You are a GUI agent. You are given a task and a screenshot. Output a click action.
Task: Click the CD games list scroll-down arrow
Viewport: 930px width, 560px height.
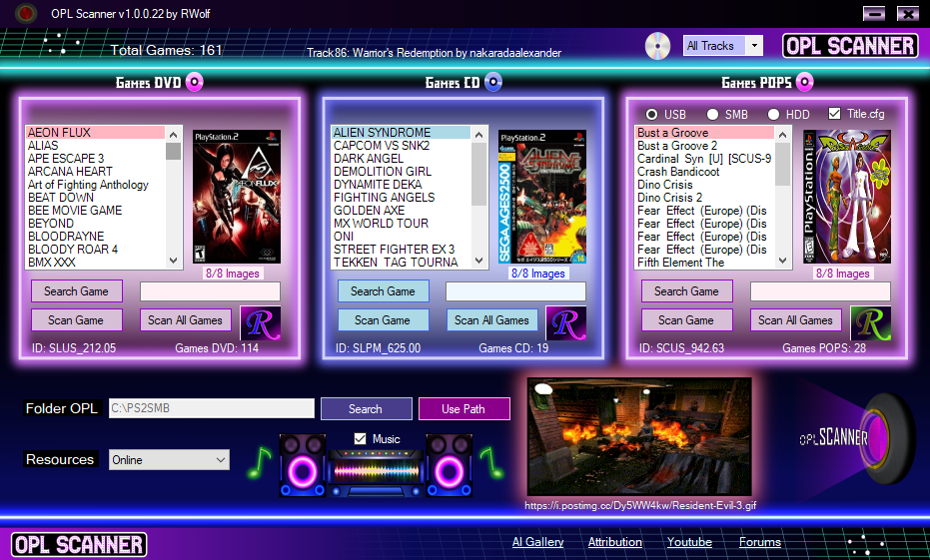(x=479, y=261)
